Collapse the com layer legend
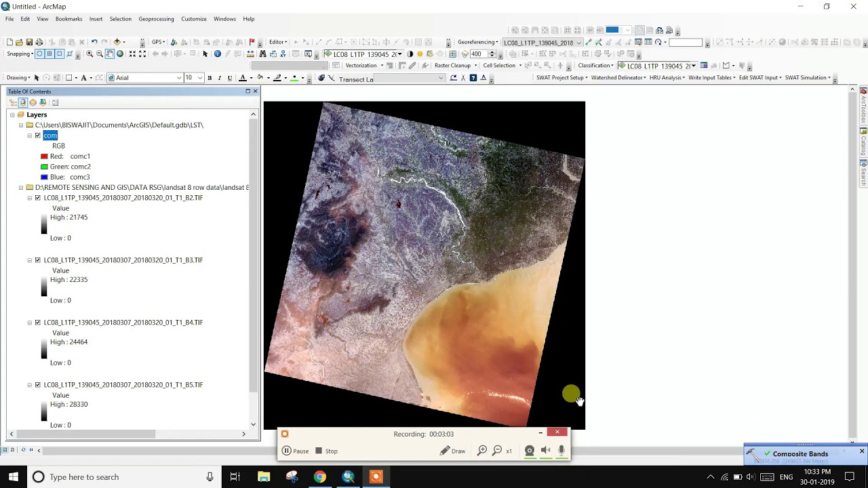The height and width of the screenshot is (488, 868). pos(29,136)
